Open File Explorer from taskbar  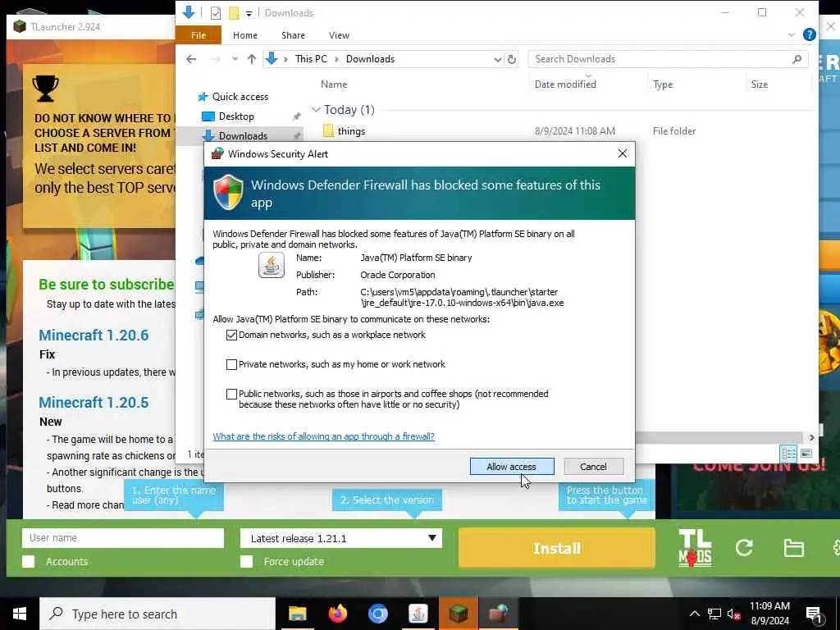297,614
